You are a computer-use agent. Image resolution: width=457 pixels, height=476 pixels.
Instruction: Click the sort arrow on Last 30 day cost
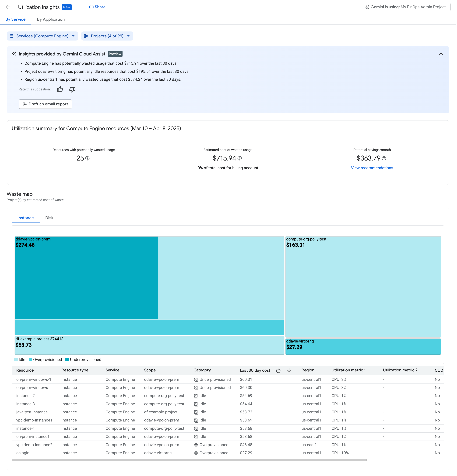pyautogui.click(x=289, y=370)
